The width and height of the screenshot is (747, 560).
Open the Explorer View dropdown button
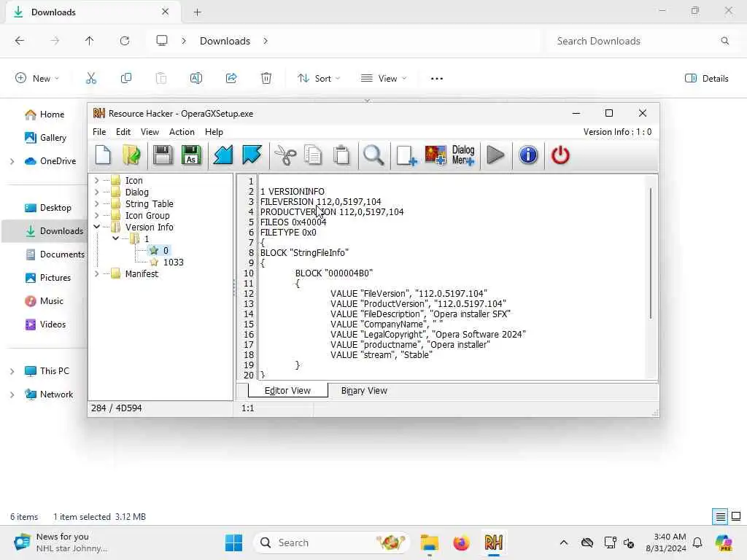[x=384, y=79]
